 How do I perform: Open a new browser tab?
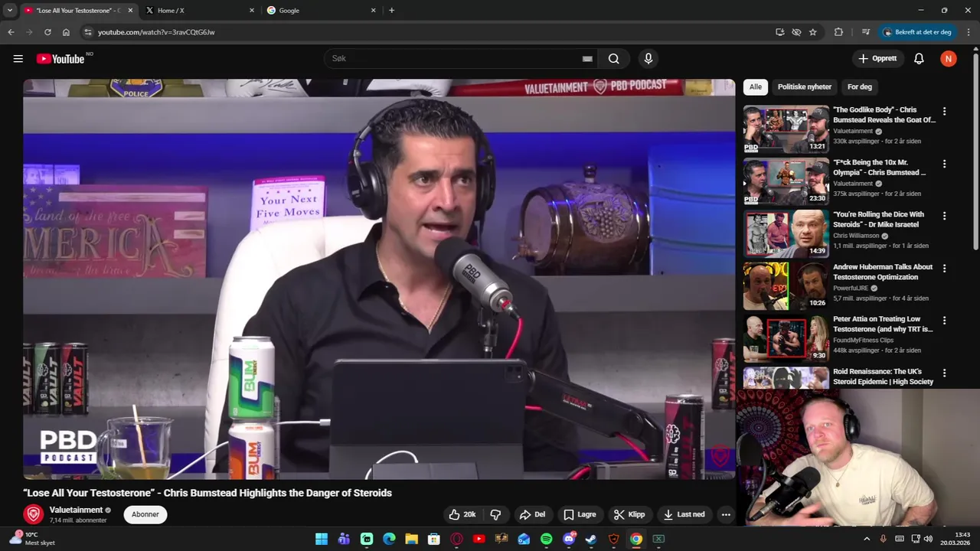[391, 10]
